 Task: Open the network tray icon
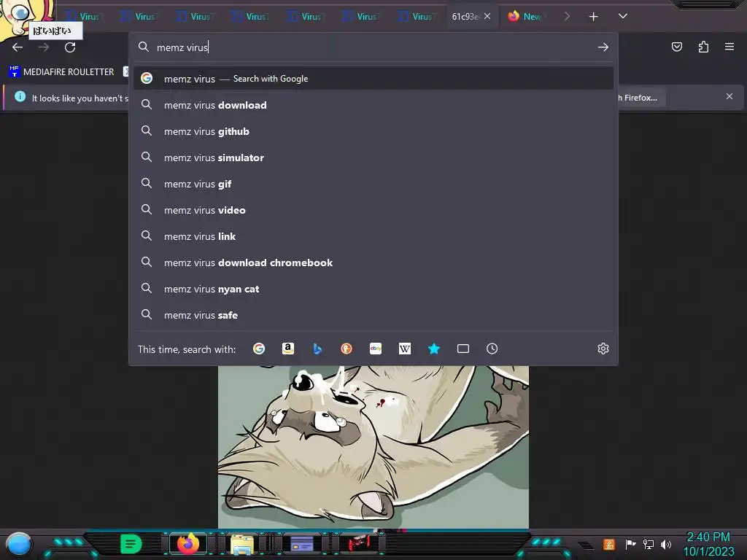[x=648, y=544]
